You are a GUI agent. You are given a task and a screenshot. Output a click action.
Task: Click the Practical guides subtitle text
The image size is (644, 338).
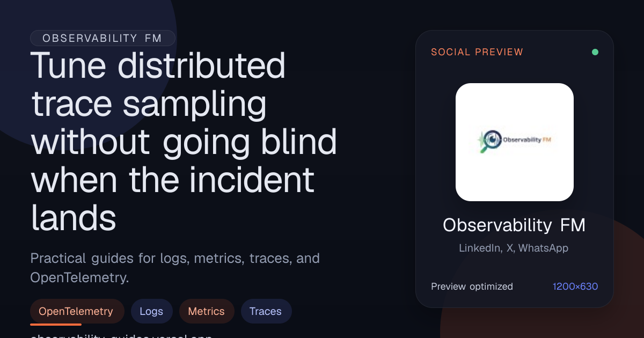coord(175,268)
